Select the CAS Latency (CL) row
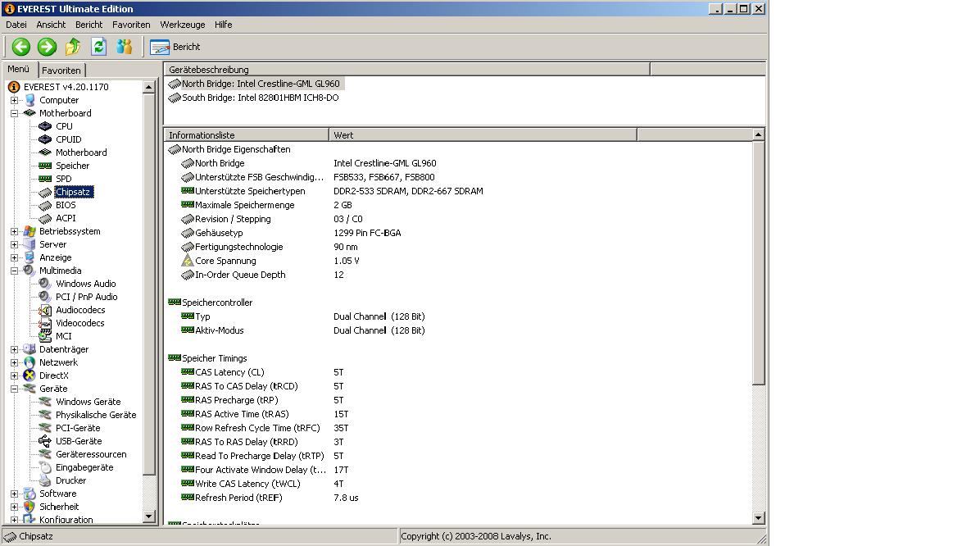This screenshot has height=546, width=980. 458,372
